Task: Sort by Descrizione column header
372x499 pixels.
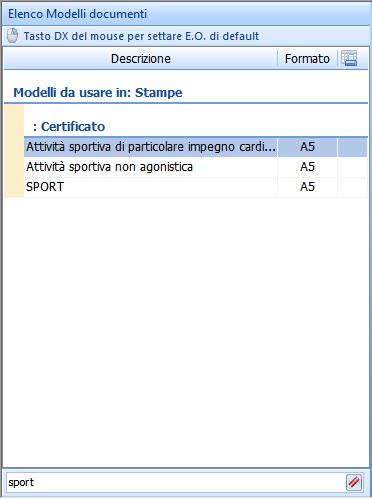Action: pos(141,59)
